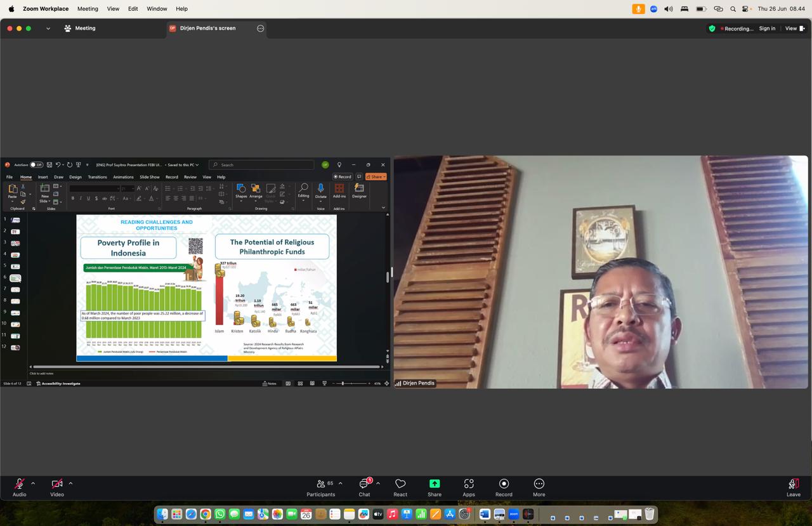The width and height of the screenshot is (812, 526).
Task: Unmute microphone with Audio button
Action: (x=20, y=487)
